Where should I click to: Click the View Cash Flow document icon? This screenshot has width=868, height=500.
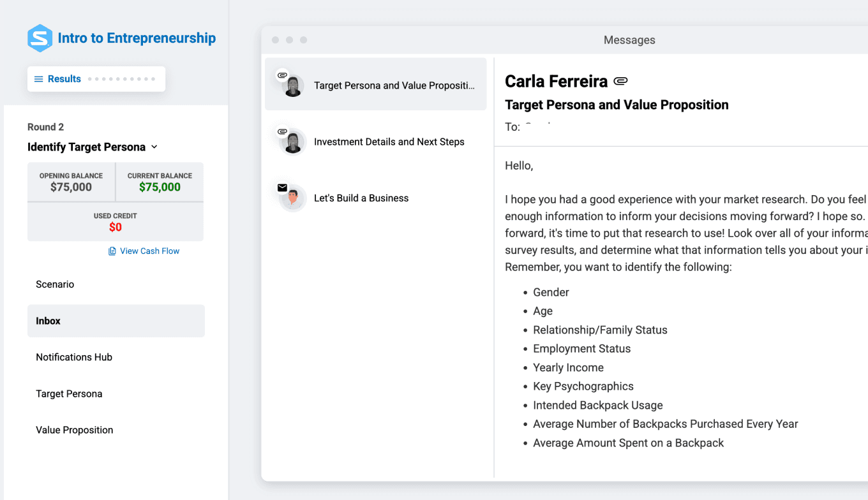[112, 251]
